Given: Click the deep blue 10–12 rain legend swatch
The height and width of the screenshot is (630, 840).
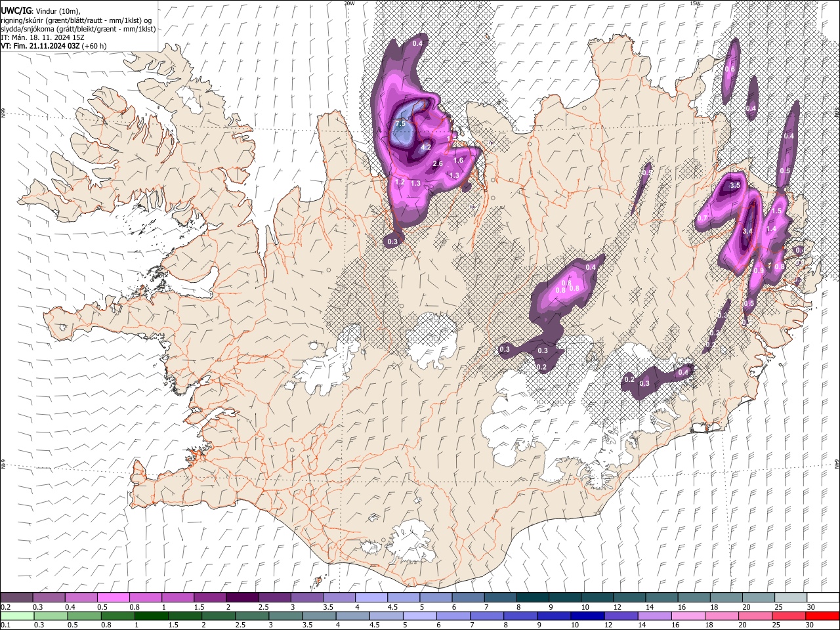Looking at the screenshot, I should coord(586,616).
